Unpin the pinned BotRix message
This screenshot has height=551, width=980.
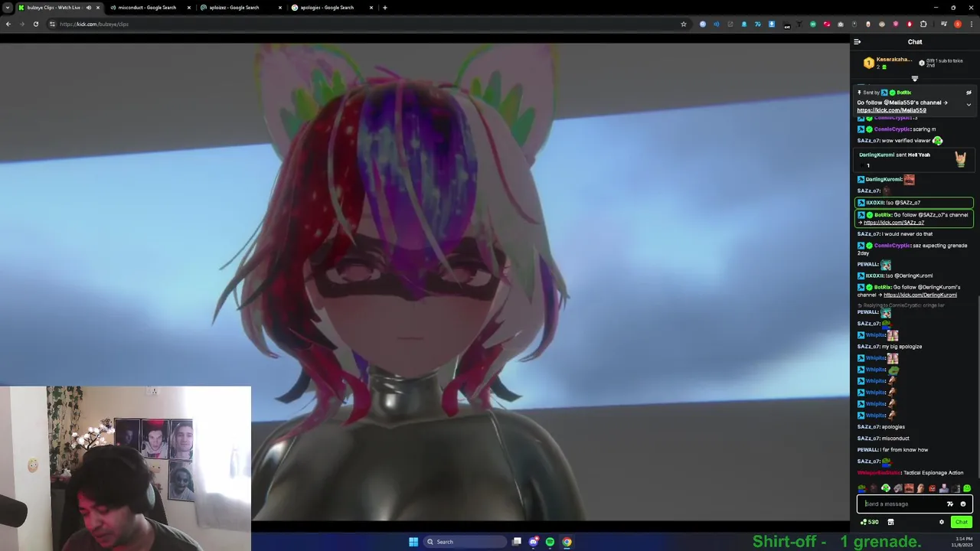(969, 93)
